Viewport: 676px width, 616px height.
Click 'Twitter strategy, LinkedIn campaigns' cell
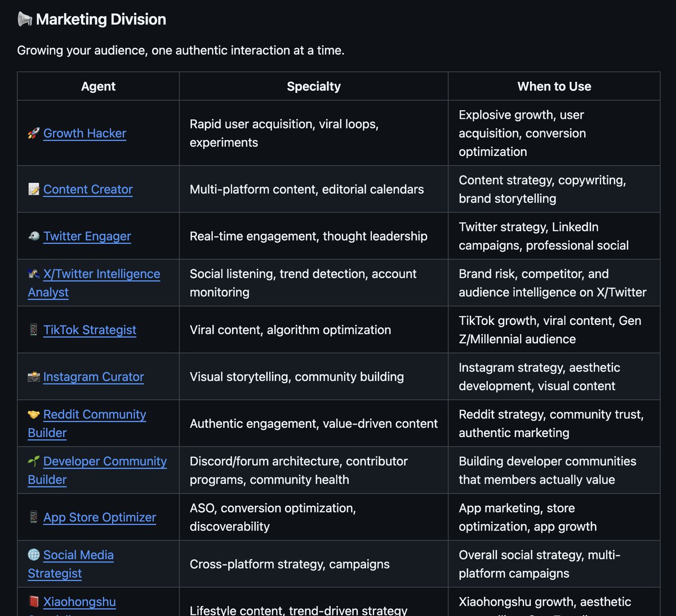[554, 236]
